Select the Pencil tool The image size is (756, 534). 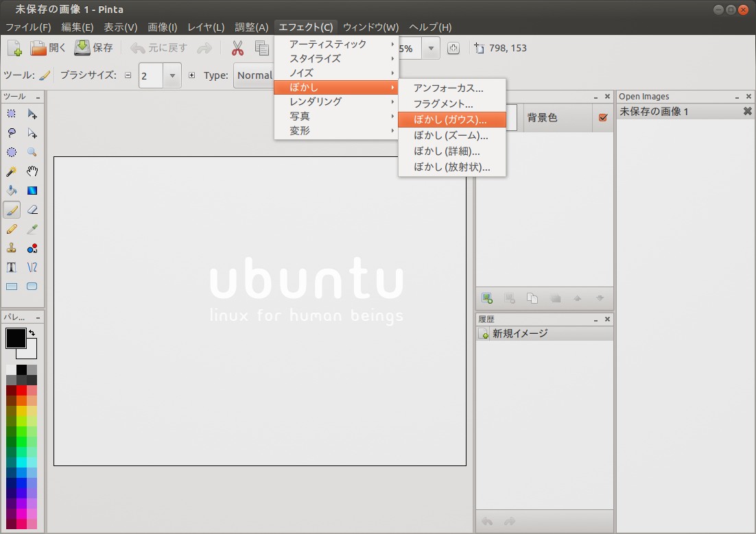(12, 229)
